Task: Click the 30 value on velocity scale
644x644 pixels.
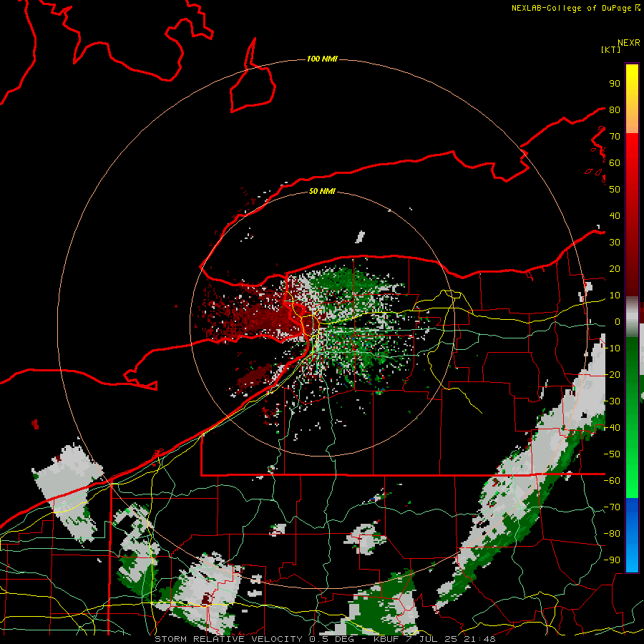Action: [615, 243]
